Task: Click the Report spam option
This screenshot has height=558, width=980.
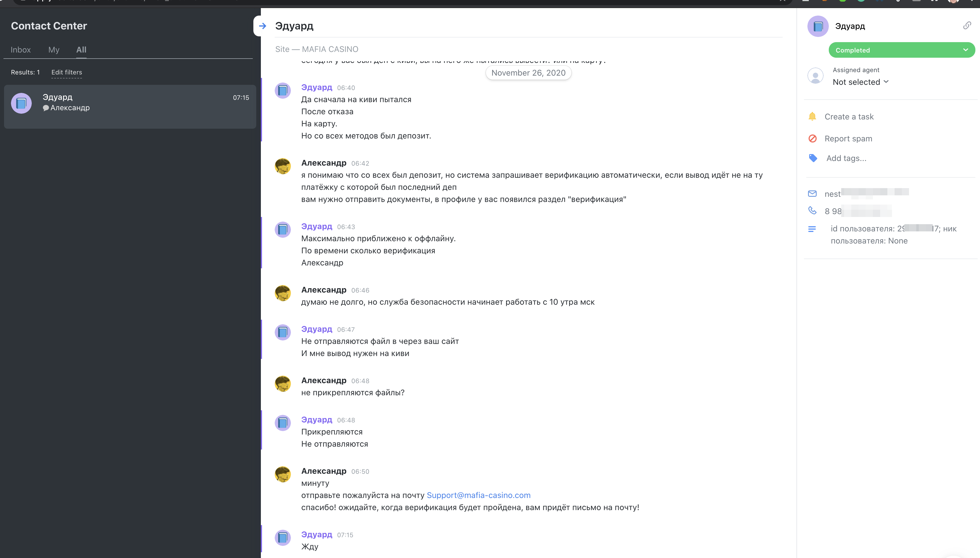Action: point(848,139)
